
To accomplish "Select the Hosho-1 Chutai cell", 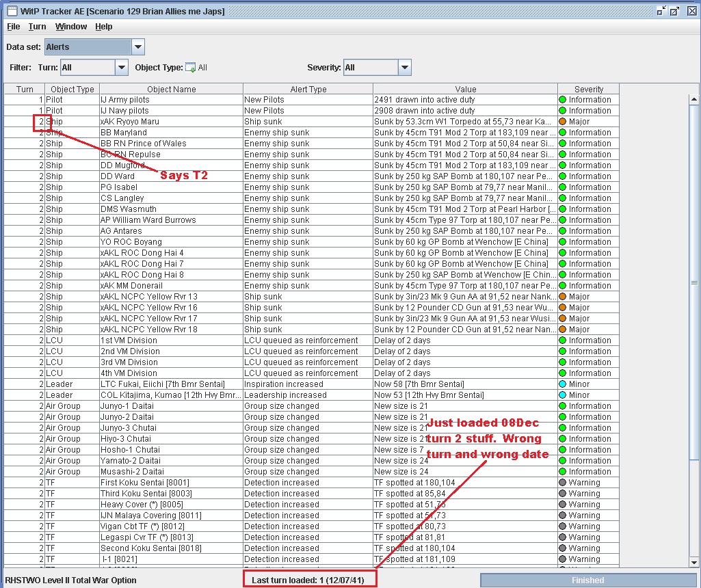I will 171,450.
